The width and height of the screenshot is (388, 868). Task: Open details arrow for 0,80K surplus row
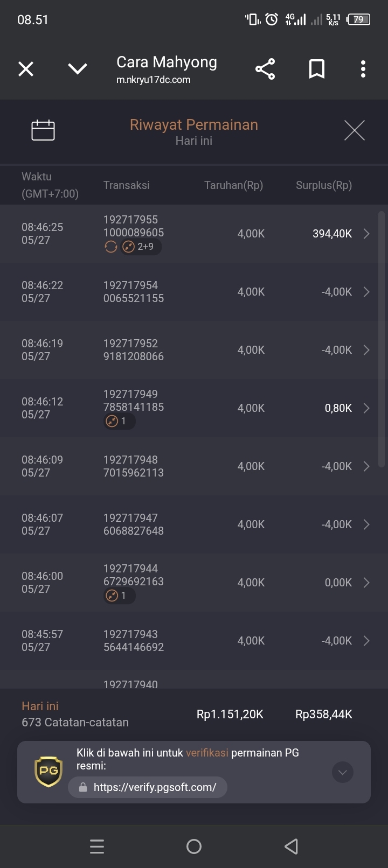[366, 408]
